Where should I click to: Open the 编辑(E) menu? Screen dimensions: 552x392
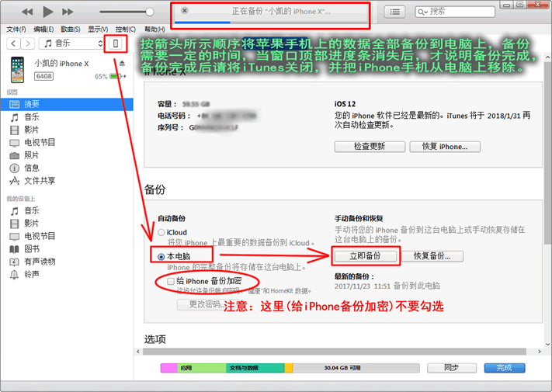(x=43, y=29)
